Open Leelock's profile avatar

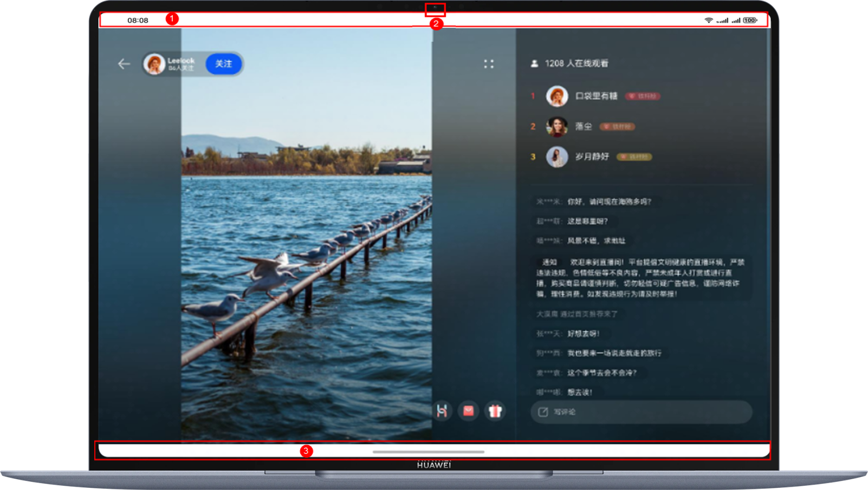(x=153, y=63)
